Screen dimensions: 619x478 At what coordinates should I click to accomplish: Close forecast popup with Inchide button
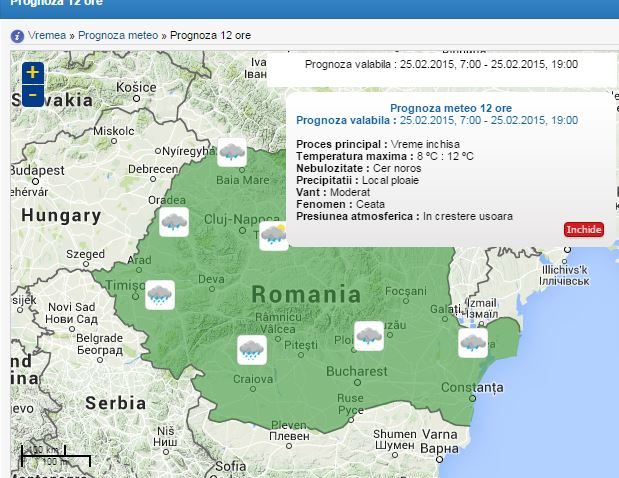tap(584, 229)
